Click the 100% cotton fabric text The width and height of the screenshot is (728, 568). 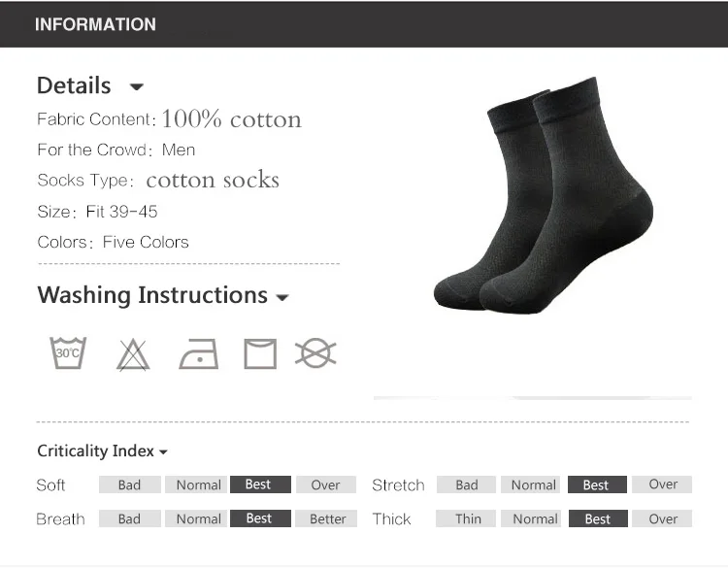232,119
